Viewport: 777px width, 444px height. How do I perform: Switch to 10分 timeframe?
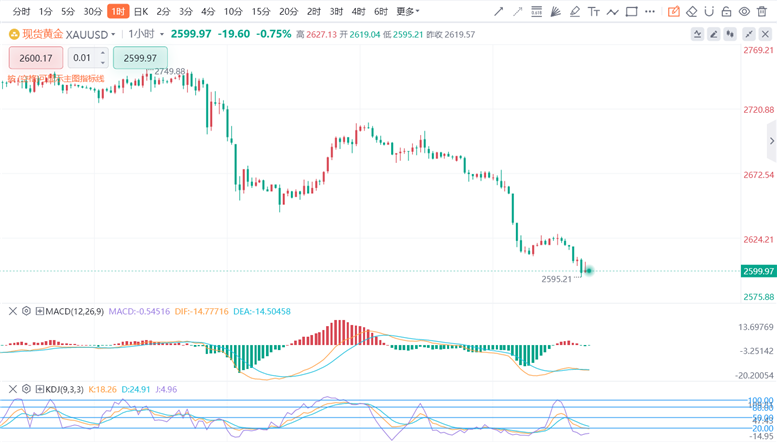(x=233, y=11)
